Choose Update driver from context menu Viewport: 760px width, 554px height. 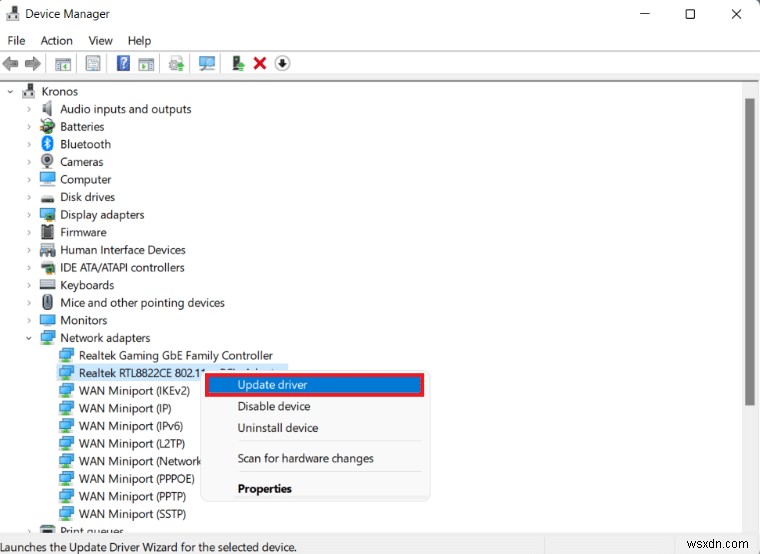click(315, 385)
